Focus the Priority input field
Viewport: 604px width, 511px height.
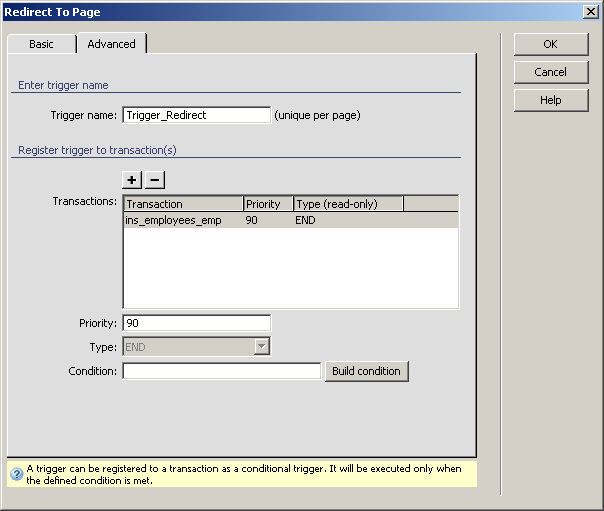pos(196,323)
